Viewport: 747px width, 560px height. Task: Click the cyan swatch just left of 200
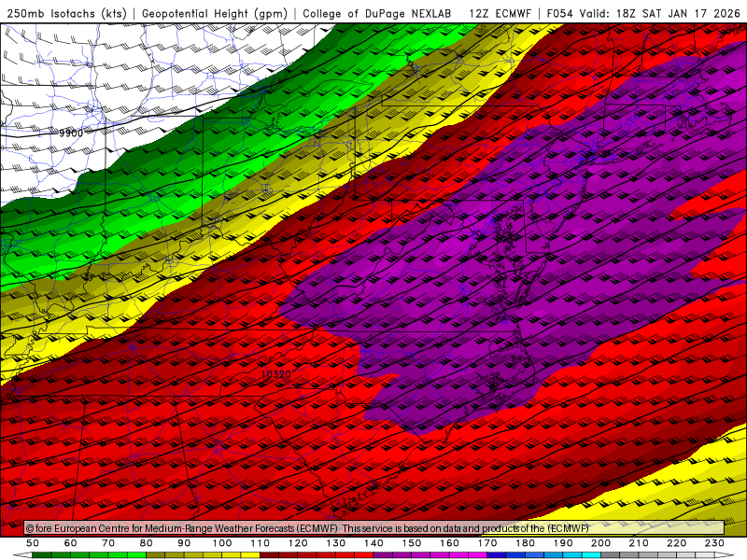pyautogui.click(x=591, y=555)
